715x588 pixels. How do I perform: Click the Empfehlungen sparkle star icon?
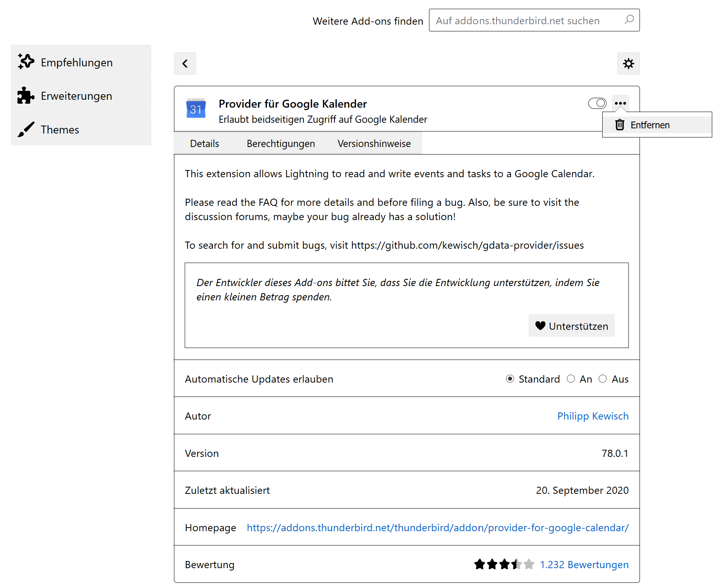point(26,62)
